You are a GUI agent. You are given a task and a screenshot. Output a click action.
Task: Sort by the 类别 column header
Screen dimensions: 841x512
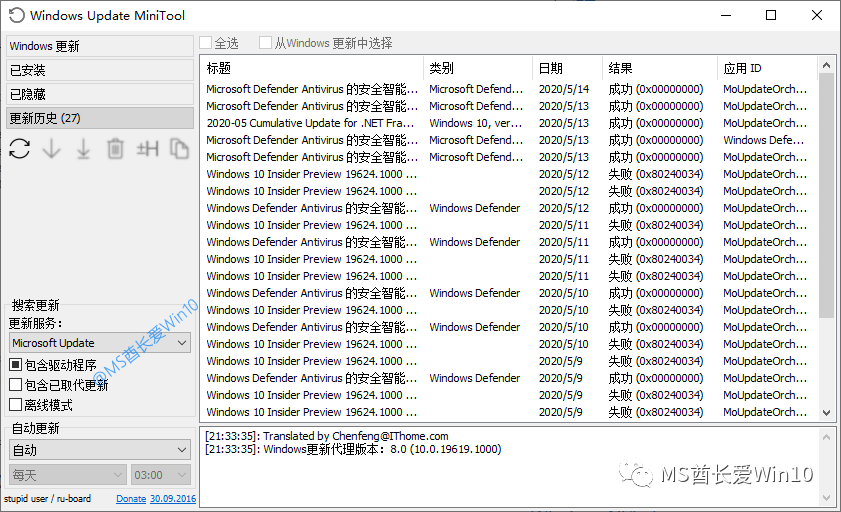pyautogui.click(x=478, y=68)
